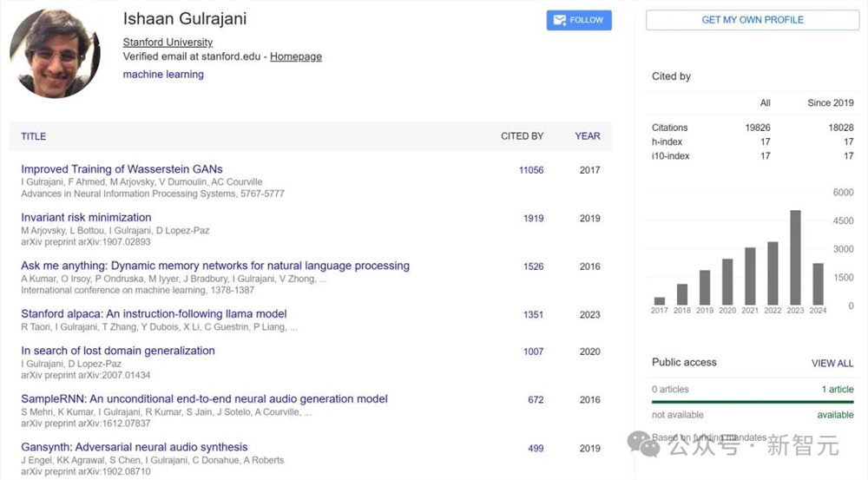The image size is (868, 480).
Task: Click the 2023 bar in citation chart
Action: point(794,257)
